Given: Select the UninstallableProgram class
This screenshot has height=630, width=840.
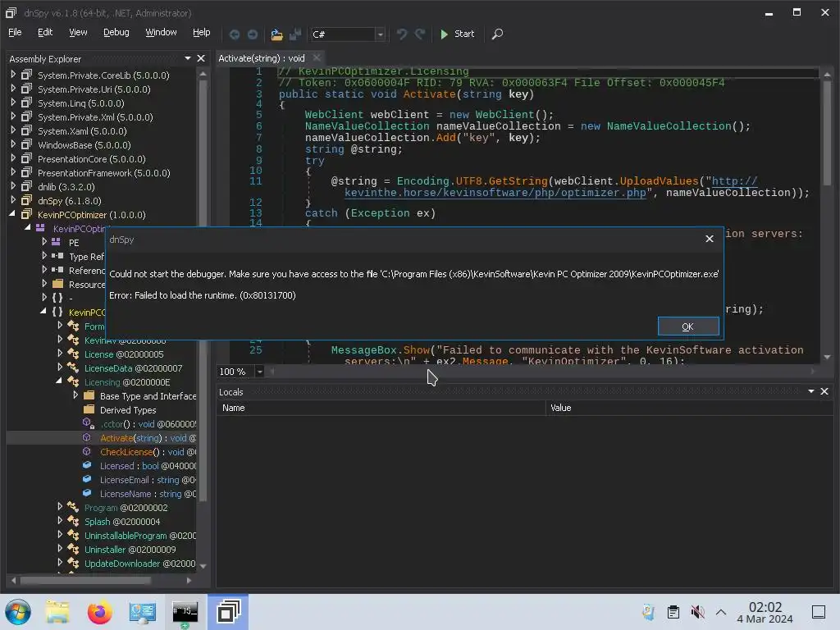Looking at the screenshot, I should pos(139,535).
